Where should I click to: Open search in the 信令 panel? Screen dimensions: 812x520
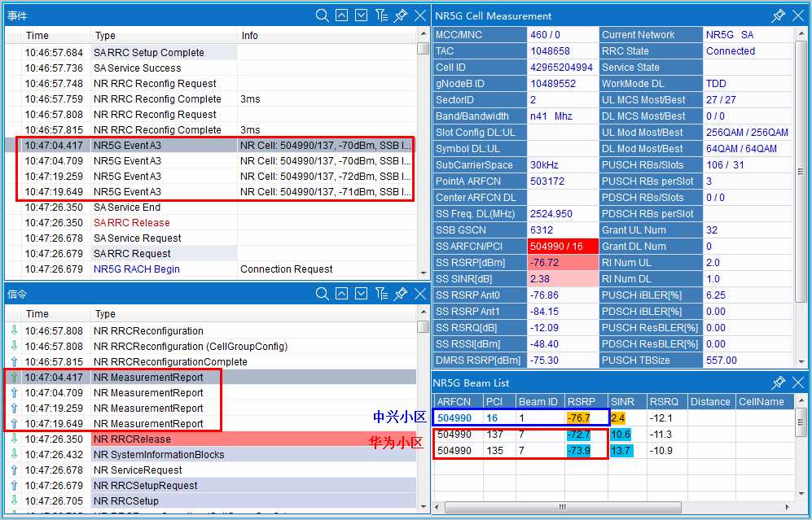click(323, 294)
